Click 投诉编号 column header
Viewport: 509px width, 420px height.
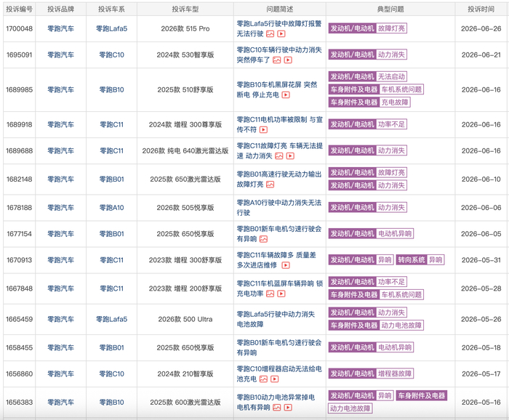[x=19, y=9]
